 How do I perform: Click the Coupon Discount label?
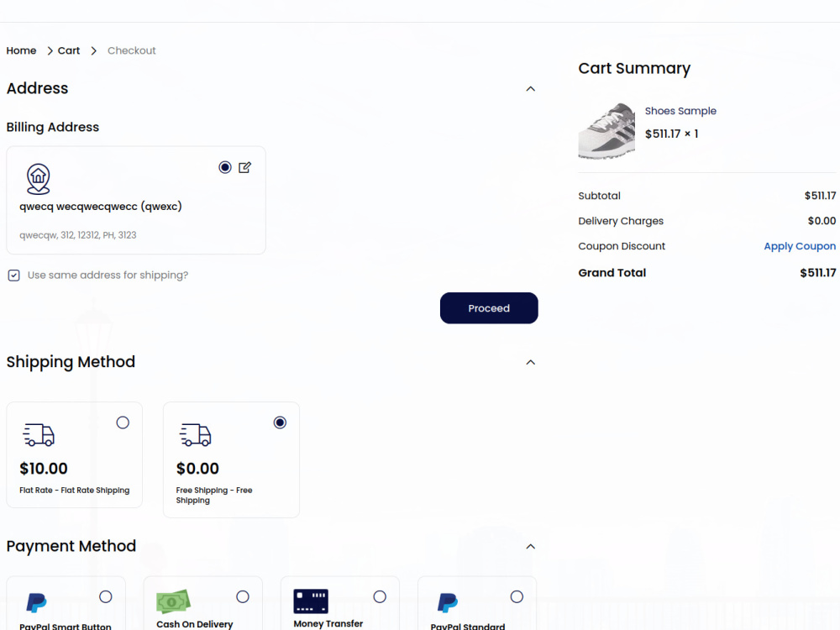(x=622, y=246)
